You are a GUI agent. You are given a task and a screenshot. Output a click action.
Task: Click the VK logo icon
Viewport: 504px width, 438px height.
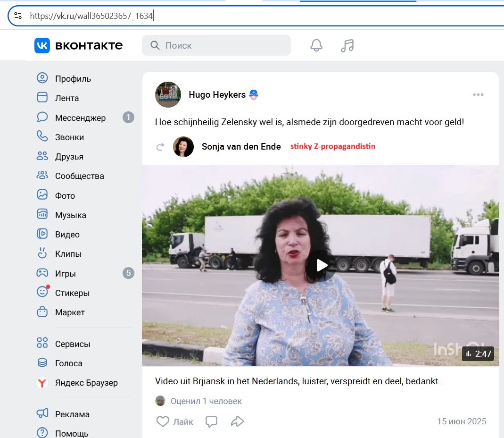[x=42, y=45]
